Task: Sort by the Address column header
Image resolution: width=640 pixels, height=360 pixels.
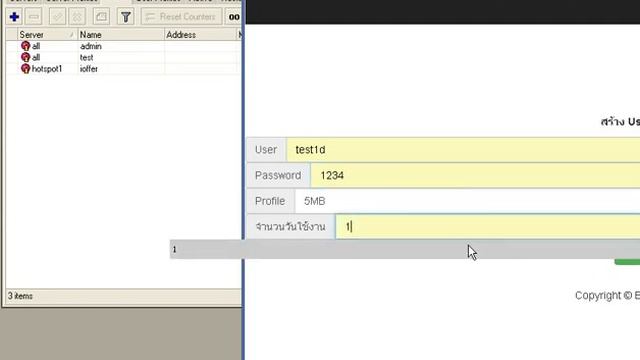Action: [x=200, y=35]
